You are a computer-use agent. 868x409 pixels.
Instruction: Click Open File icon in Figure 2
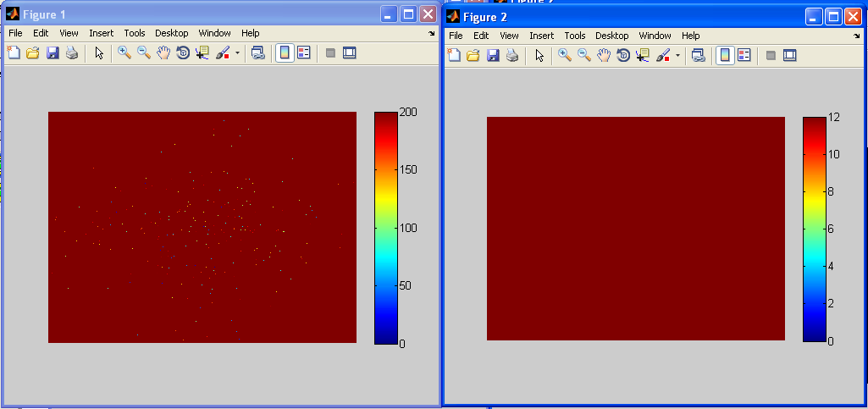click(x=473, y=55)
